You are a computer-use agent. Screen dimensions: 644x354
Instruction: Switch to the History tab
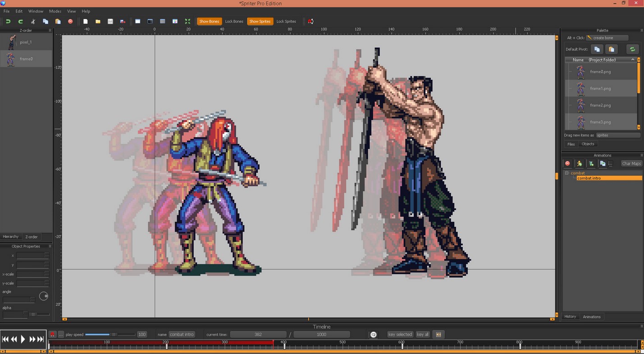click(570, 317)
